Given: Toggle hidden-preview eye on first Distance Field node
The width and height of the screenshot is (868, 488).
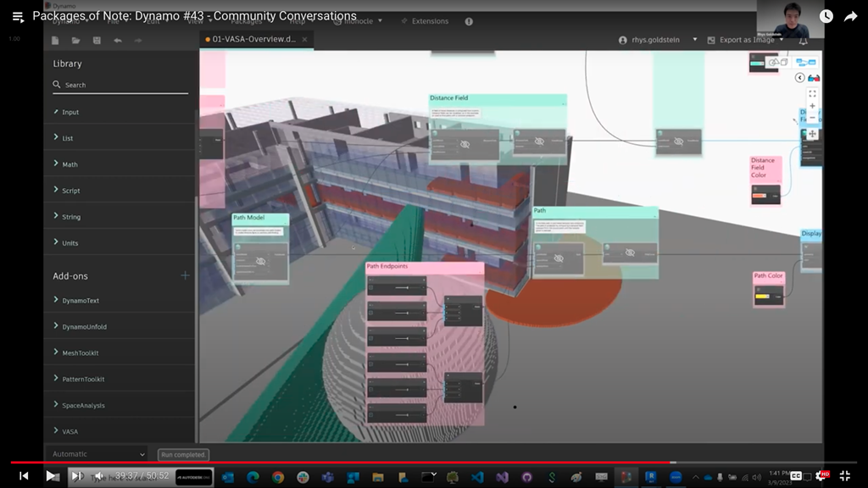Looking at the screenshot, I should click(x=465, y=145).
